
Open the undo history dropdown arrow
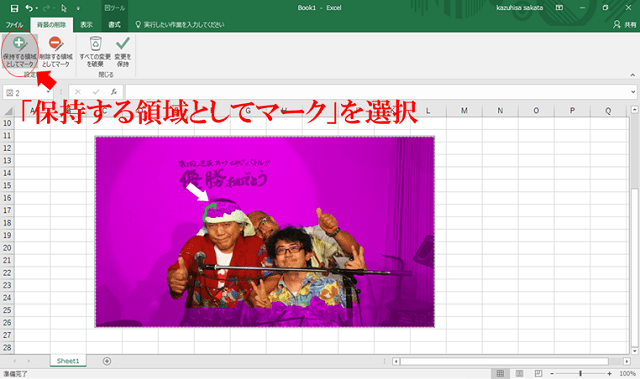click(36, 9)
